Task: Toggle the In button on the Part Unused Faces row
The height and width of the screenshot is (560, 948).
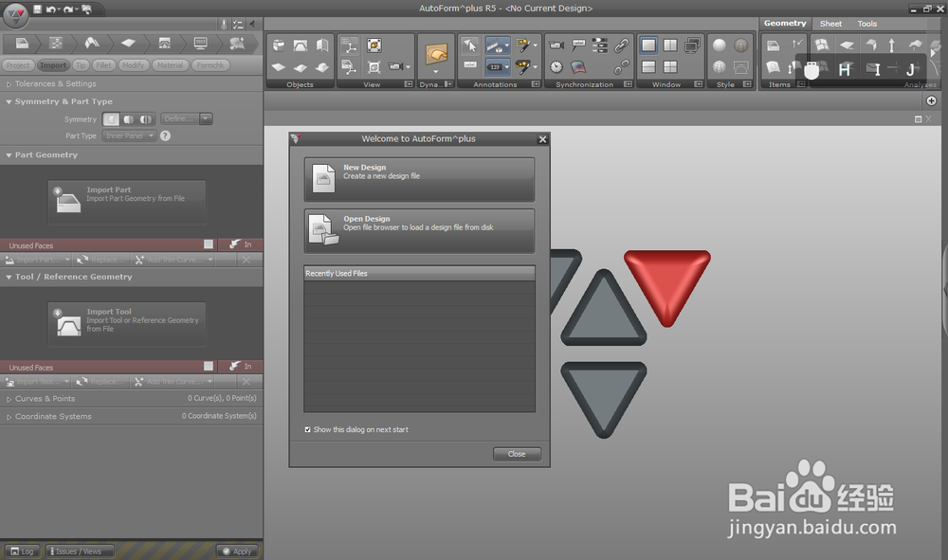Action: (x=240, y=244)
